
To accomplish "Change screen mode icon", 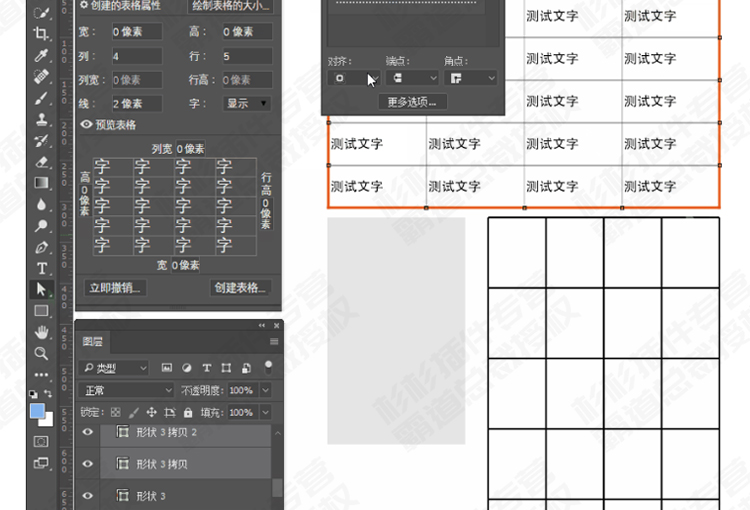I will [41, 463].
